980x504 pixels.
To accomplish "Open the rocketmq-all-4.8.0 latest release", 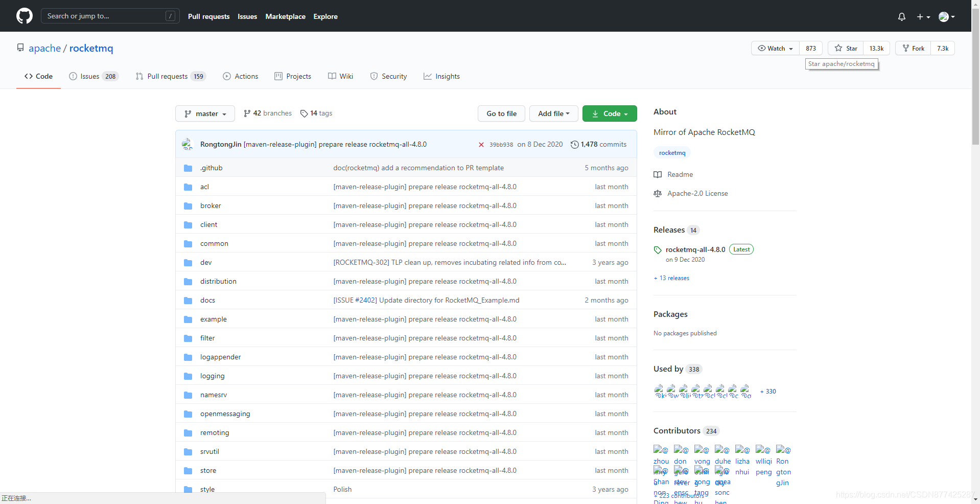I will coord(695,249).
